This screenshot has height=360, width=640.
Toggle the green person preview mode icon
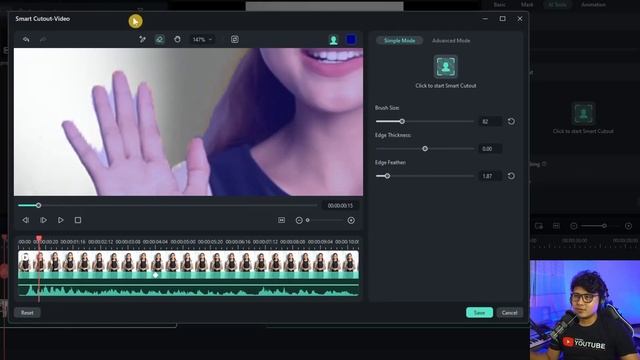click(x=333, y=40)
